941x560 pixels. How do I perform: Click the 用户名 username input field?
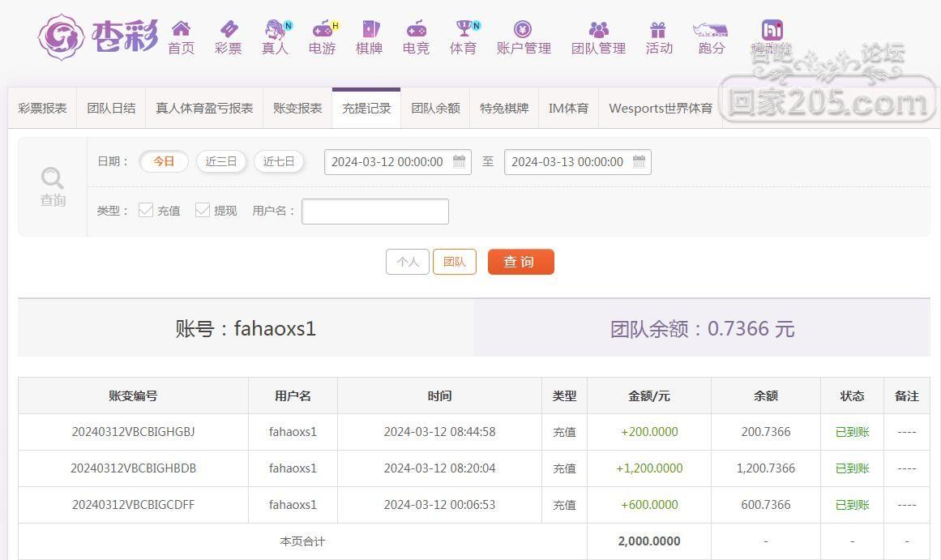click(x=374, y=212)
